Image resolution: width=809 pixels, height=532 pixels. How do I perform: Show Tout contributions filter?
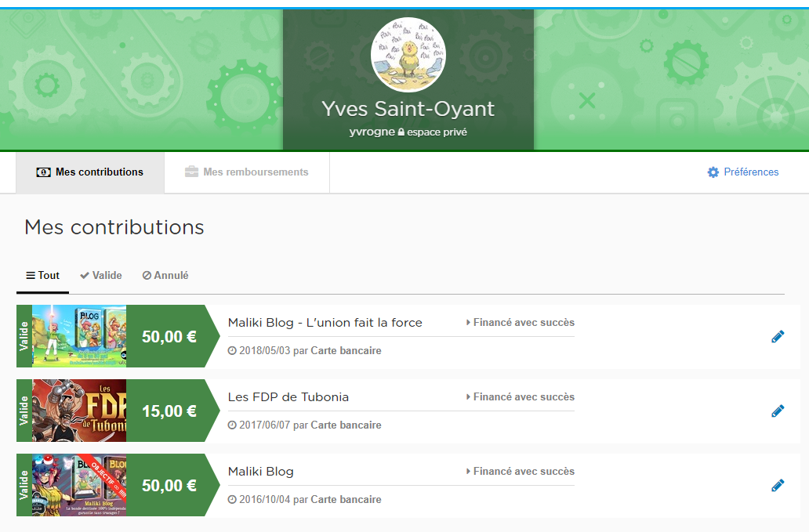tap(42, 276)
